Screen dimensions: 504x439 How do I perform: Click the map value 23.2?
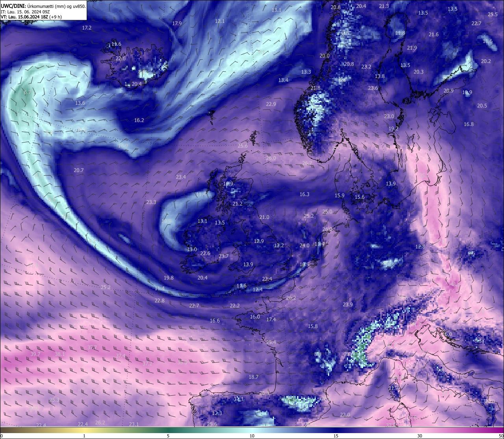click(366, 67)
